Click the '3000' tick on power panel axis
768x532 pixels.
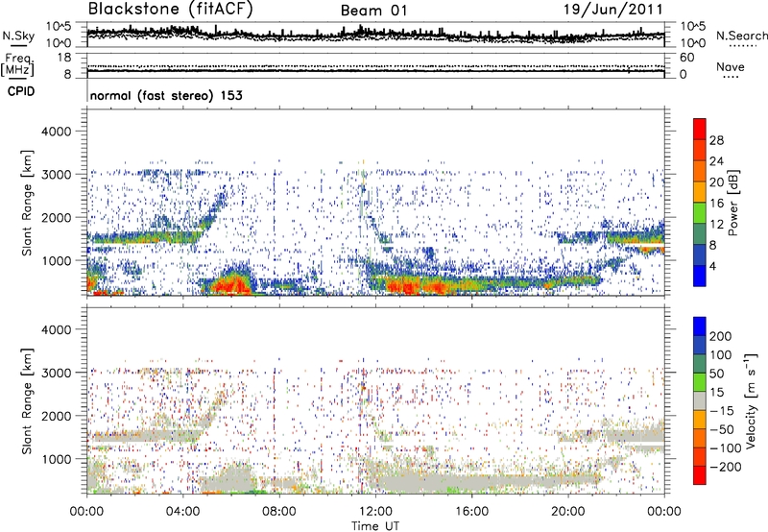pos(56,175)
